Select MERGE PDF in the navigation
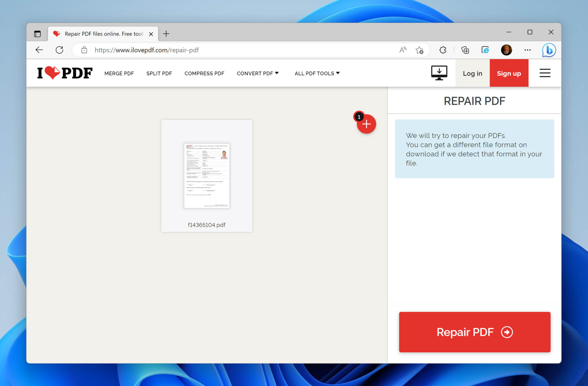 click(119, 73)
